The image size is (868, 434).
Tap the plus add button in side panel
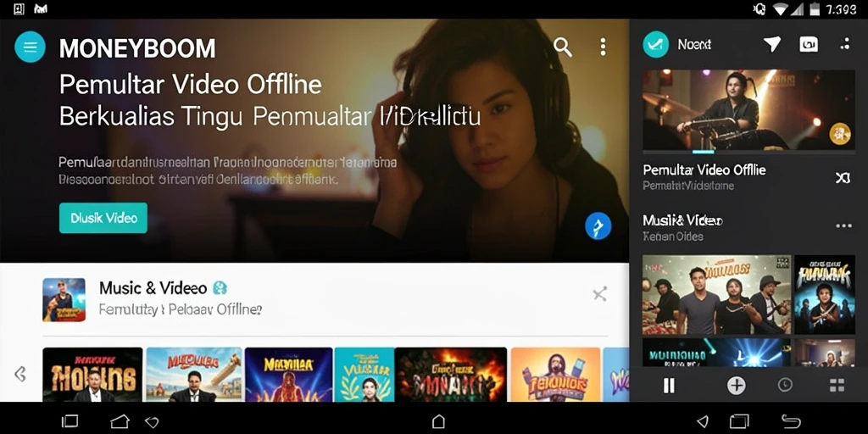pyautogui.click(x=736, y=386)
